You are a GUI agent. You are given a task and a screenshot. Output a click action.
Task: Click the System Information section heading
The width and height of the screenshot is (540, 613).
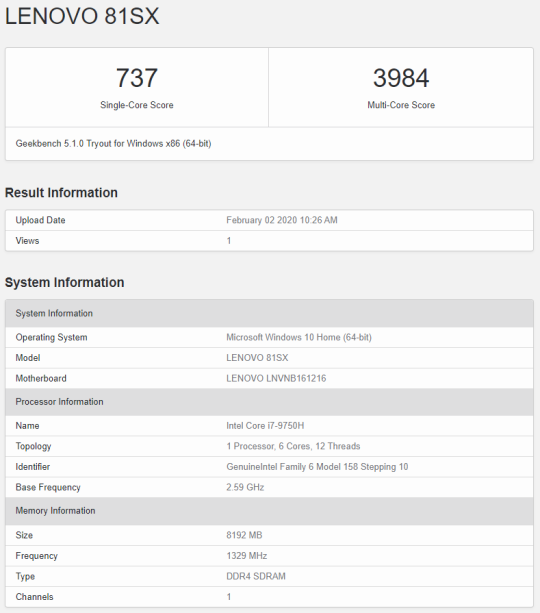click(x=65, y=282)
